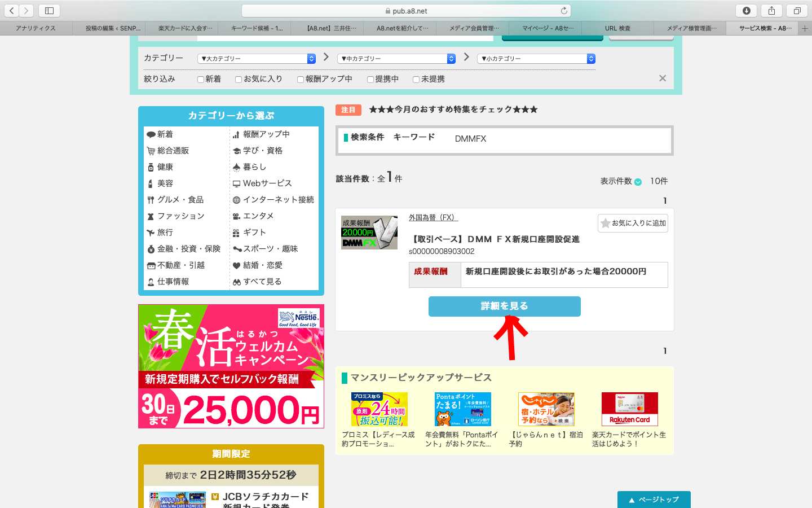Viewport: 812px width, 508px height.
Task: Reload page with refresh icon
Action: tap(564, 11)
